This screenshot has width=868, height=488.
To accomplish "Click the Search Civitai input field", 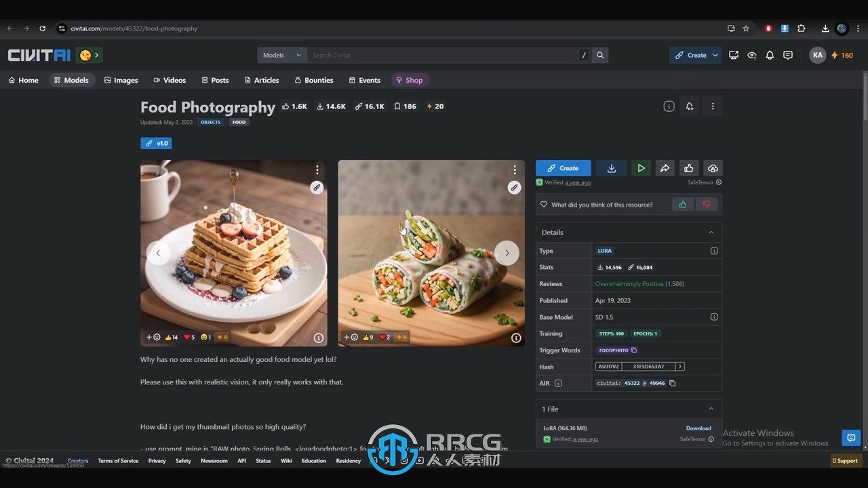I will tap(441, 56).
